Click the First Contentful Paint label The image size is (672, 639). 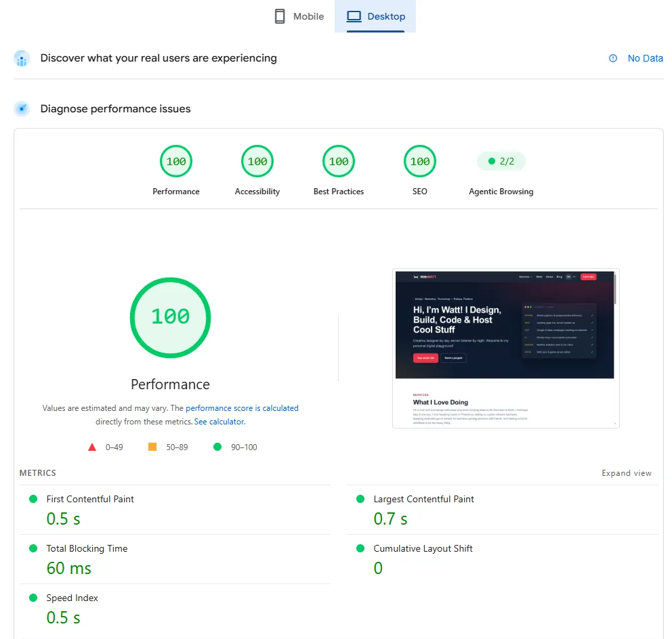coord(90,499)
